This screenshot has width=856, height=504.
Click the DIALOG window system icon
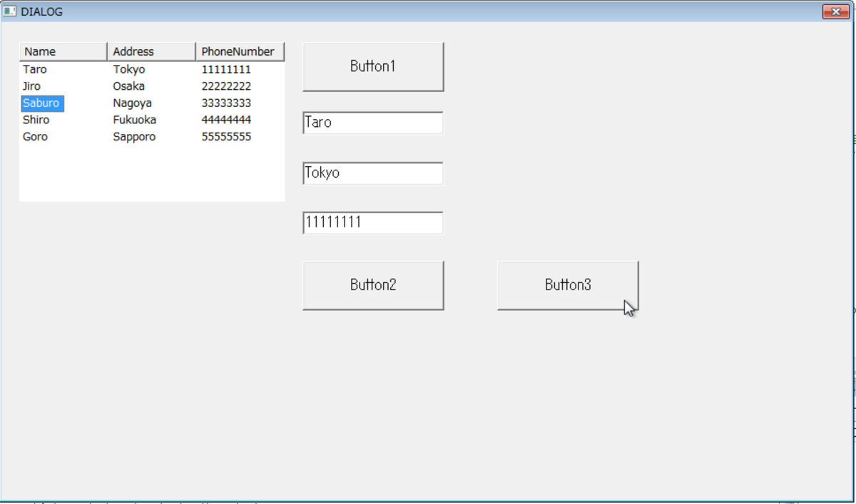(10, 11)
